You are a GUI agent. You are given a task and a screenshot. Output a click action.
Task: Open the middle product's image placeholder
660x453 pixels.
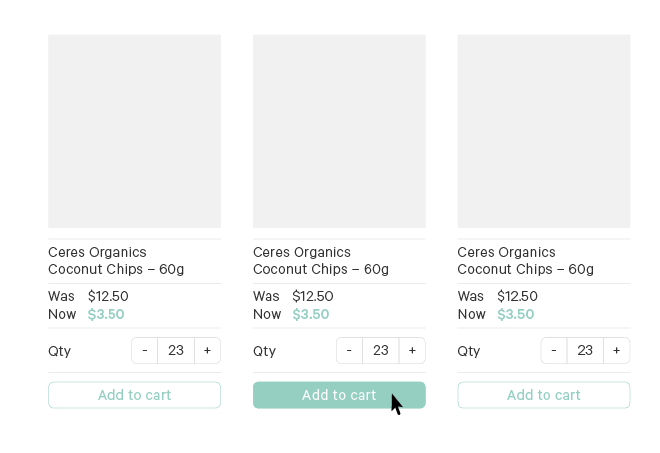coord(339,131)
